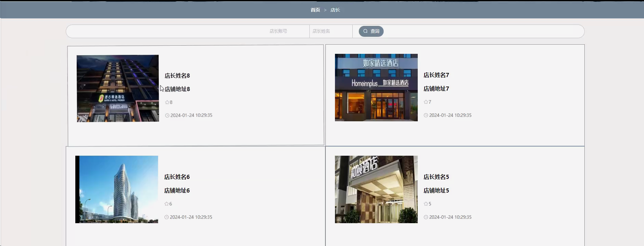This screenshot has height=246, width=644.
Task: Click the 店长姓名8 title
Action: click(x=177, y=76)
